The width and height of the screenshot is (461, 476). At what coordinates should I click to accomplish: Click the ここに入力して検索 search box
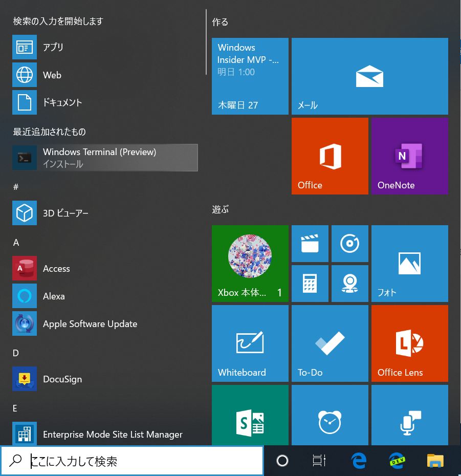point(132,461)
